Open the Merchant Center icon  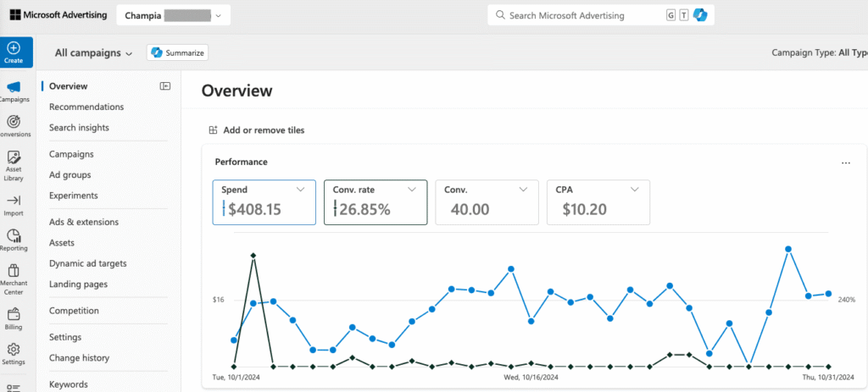pyautogui.click(x=14, y=271)
